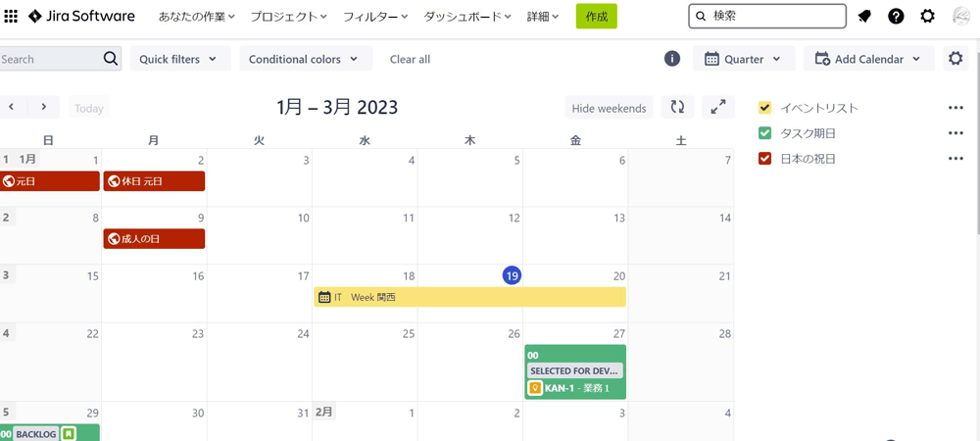The width and height of the screenshot is (980, 441).
Task: Open the Quick filters dropdown
Action: pos(180,59)
